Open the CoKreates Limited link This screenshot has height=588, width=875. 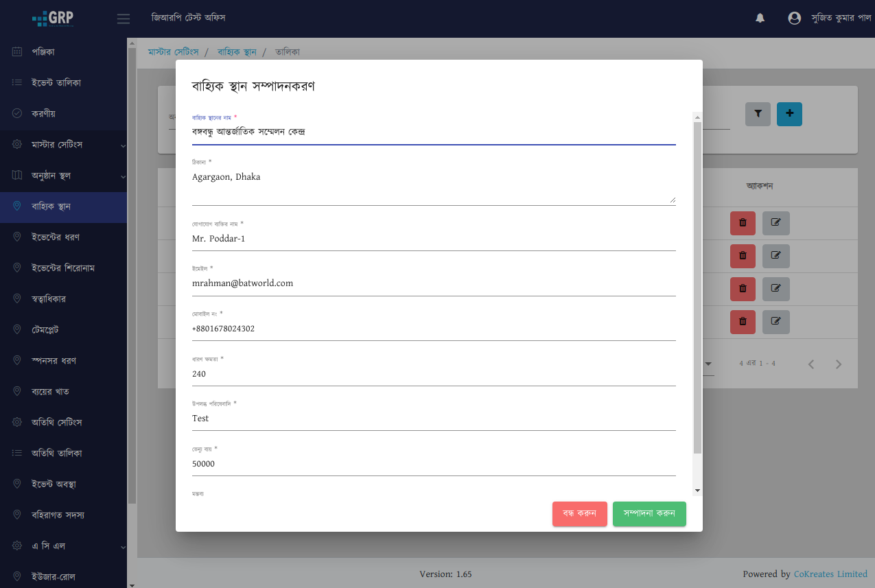click(x=830, y=574)
